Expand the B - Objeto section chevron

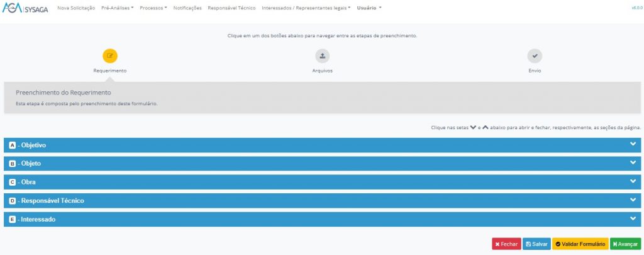coord(633,163)
